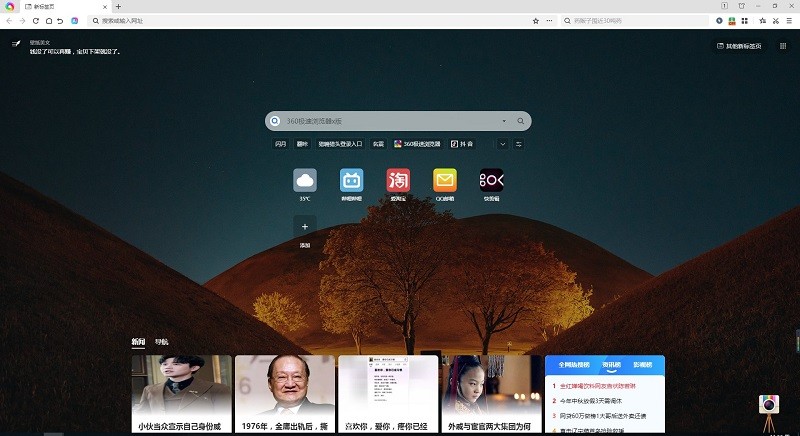800x436 pixels.
Task: Bookmark page with the star icon
Action: [x=536, y=21]
